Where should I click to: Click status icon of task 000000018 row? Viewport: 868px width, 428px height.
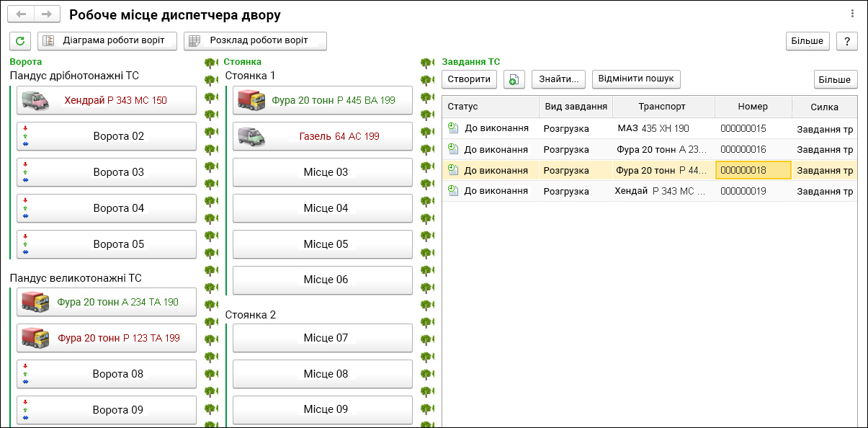click(x=452, y=170)
